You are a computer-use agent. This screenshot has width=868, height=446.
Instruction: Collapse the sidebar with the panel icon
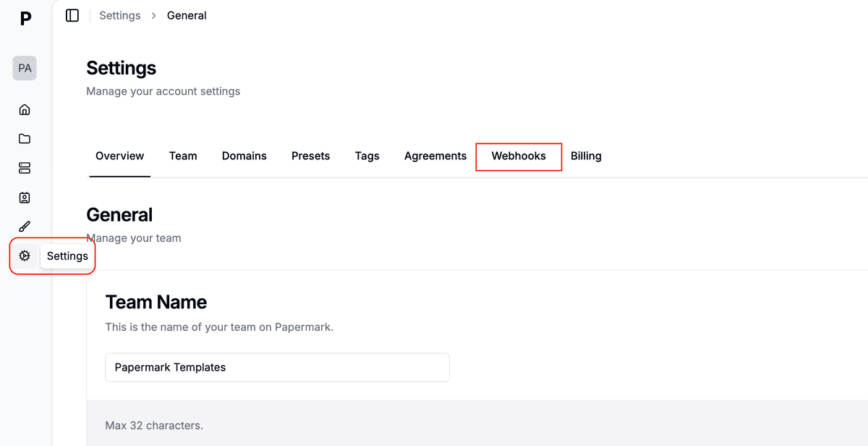72,14
